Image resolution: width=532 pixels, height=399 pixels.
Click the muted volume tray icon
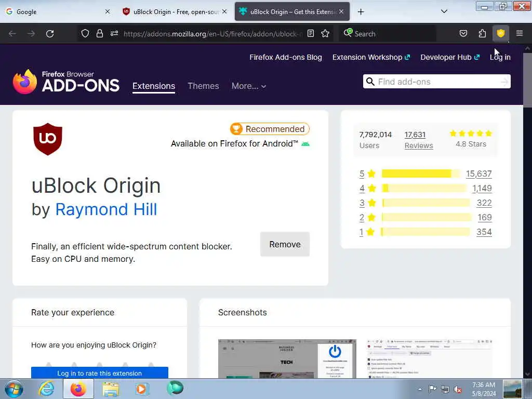458,390
